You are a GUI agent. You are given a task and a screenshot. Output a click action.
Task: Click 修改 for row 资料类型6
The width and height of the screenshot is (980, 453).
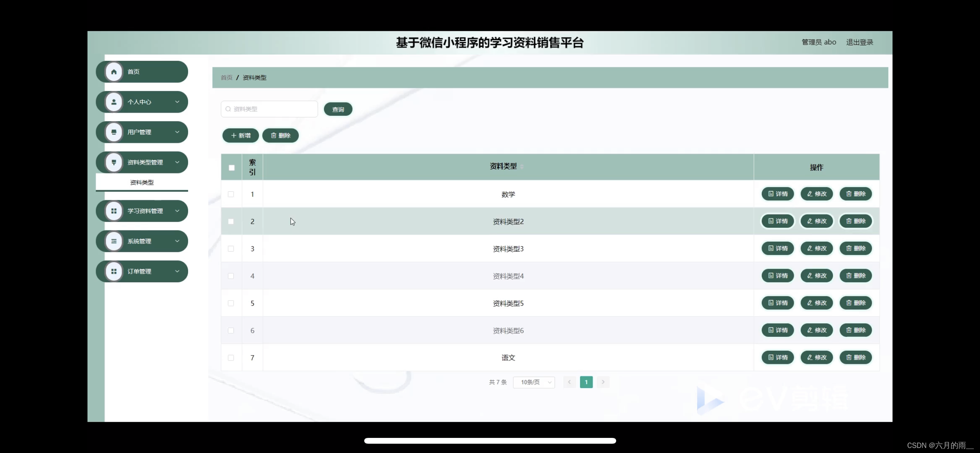817,330
